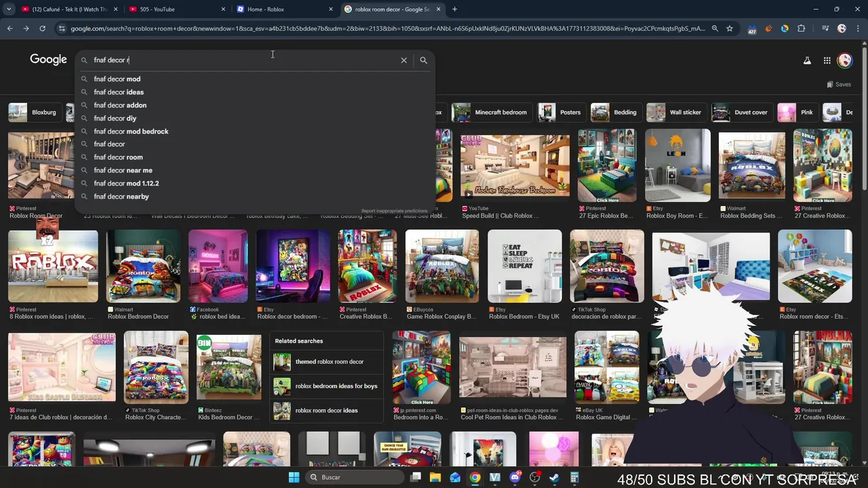
Task: Filter images by Posters chip
Action: [x=561, y=113]
